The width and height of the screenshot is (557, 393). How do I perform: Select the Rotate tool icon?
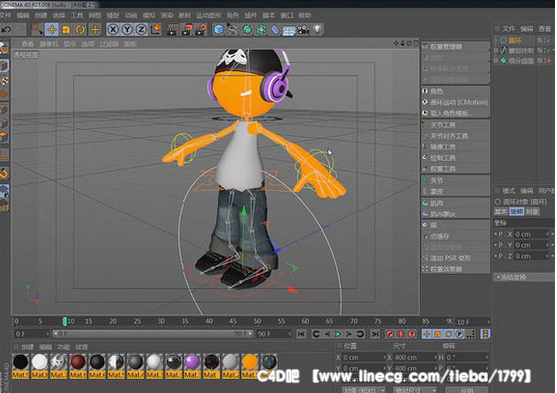click(x=80, y=29)
